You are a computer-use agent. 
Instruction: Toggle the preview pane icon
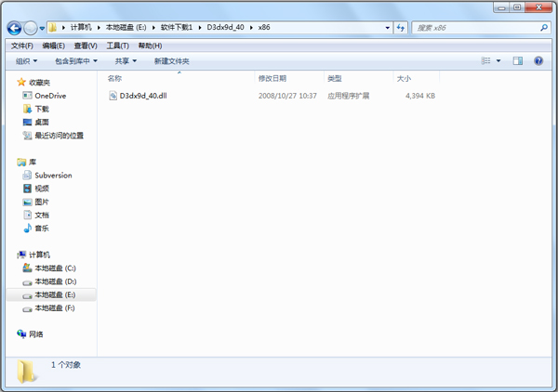click(517, 61)
